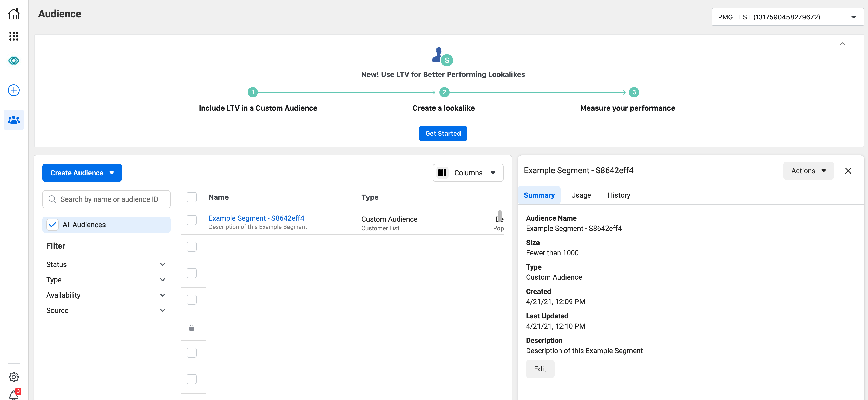
Task: Switch to the Usage tab
Action: (x=581, y=195)
